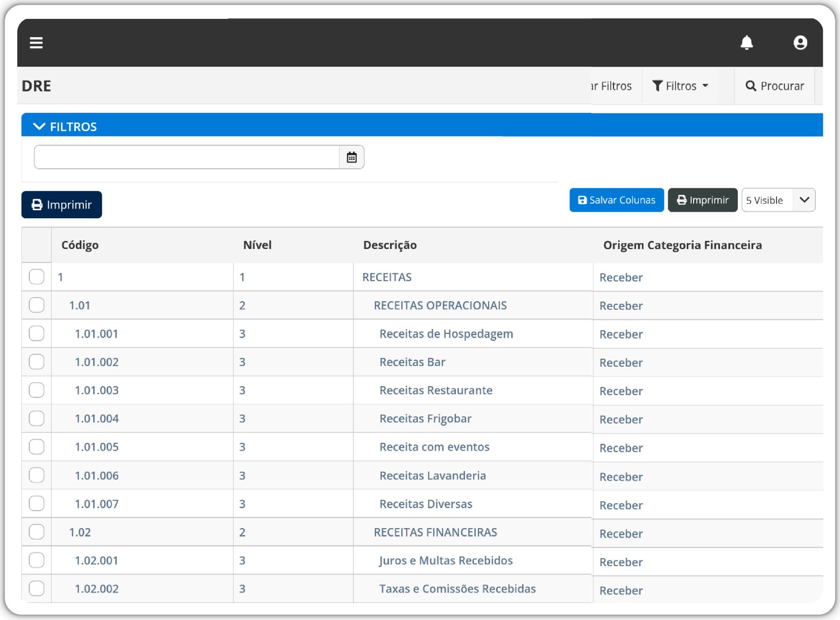Screen dimensions: 840x620
Task: Tick the Receitas Bar row checkbox
Action: (x=37, y=362)
